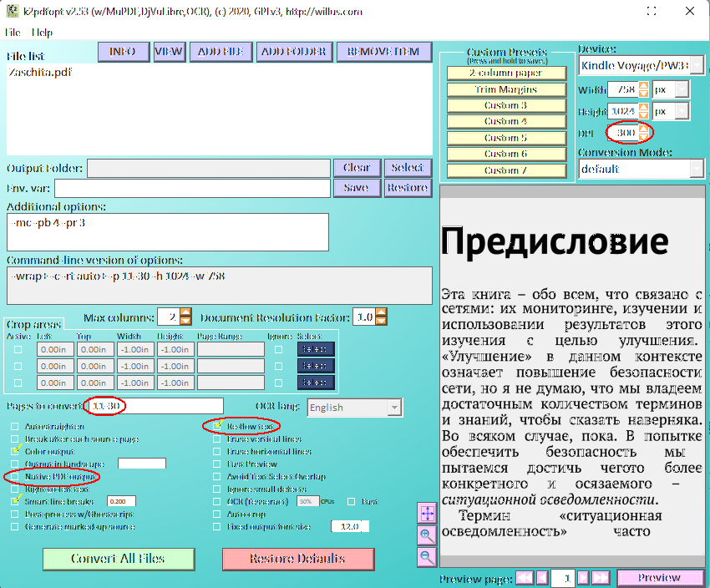
Task: Click Select button in first crop area row
Action: 316,349
